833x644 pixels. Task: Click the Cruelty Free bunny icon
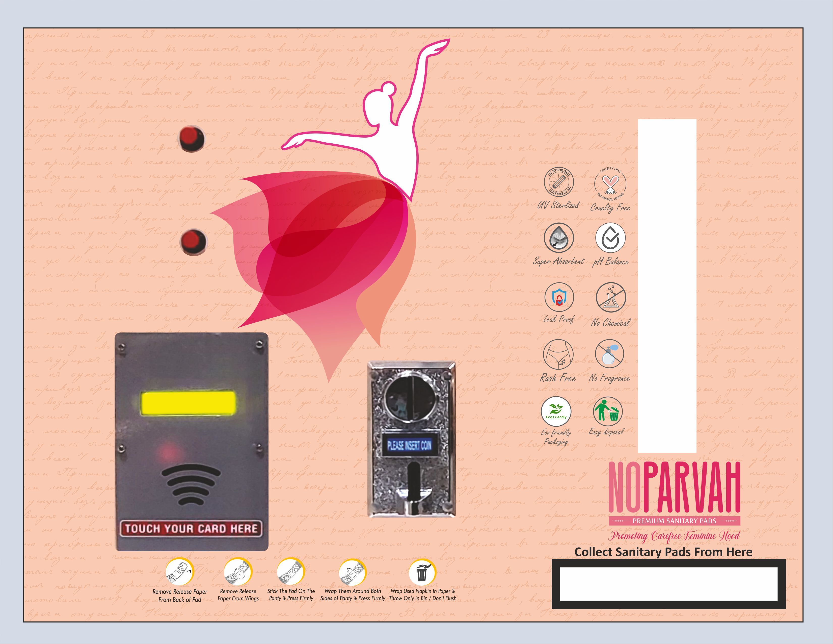pyautogui.click(x=610, y=184)
